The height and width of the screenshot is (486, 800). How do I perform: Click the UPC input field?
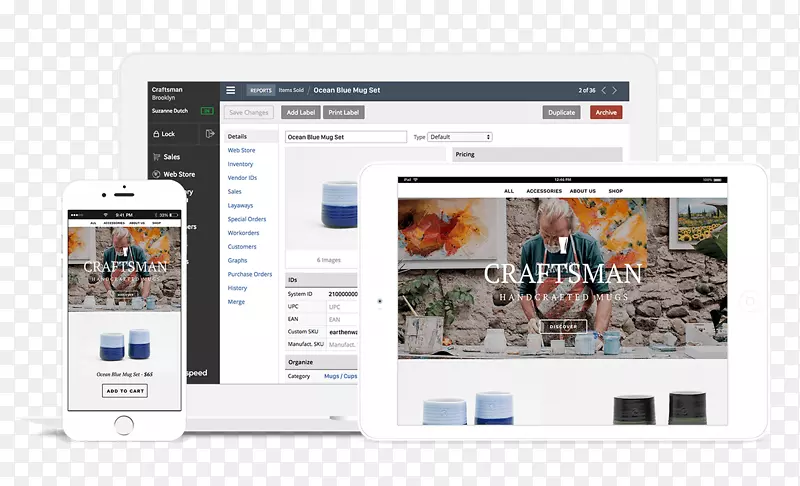coord(342,307)
